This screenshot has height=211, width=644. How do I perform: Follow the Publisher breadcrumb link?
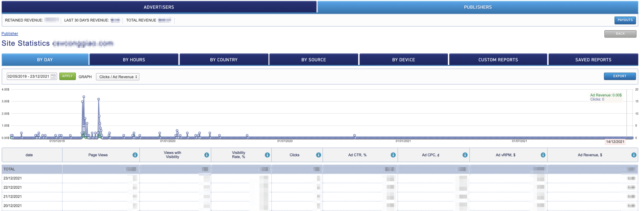[10, 33]
